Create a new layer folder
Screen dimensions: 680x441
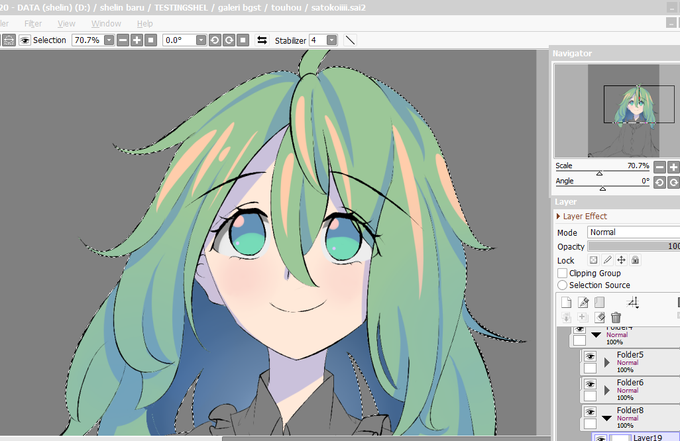pyautogui.click(x=599, y=302)
